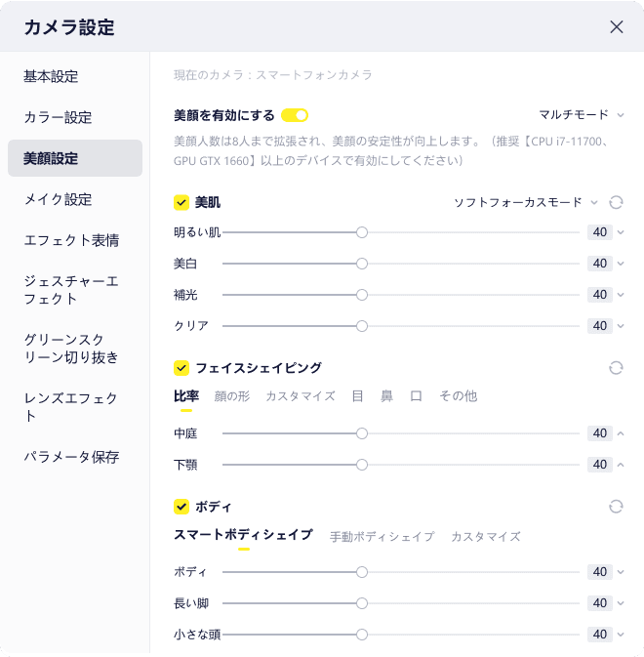Screen dimensions: 644x657
Task: Click the 美白 slider handle
Action: [x=362, y=264]
